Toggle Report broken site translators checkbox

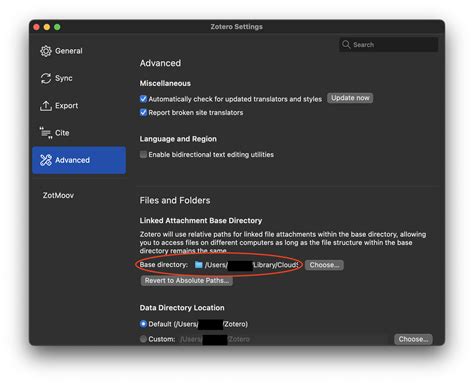coord(143,113)
